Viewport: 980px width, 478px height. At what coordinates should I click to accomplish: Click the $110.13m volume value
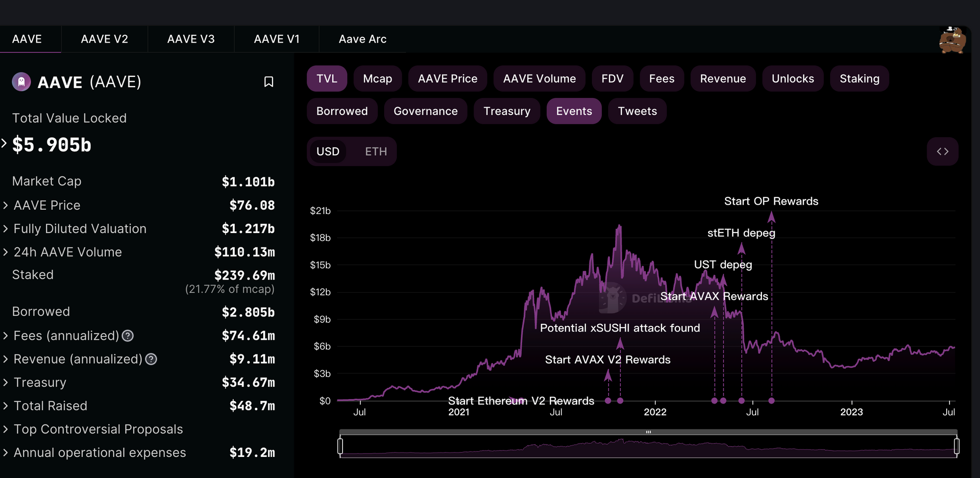click(244, 252)
